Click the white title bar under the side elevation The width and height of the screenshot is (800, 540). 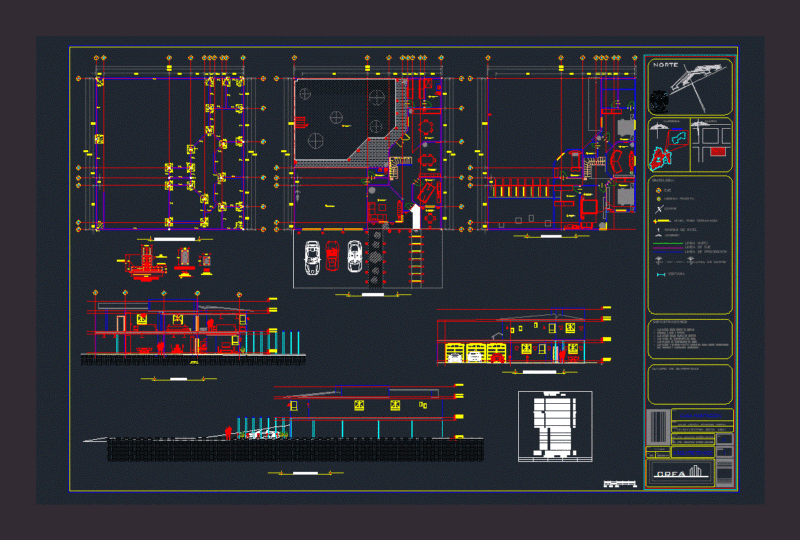pos(306,473)
